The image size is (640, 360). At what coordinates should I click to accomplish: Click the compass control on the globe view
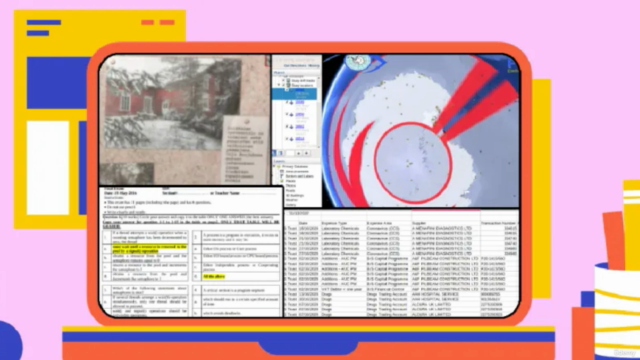coord(358,61)
